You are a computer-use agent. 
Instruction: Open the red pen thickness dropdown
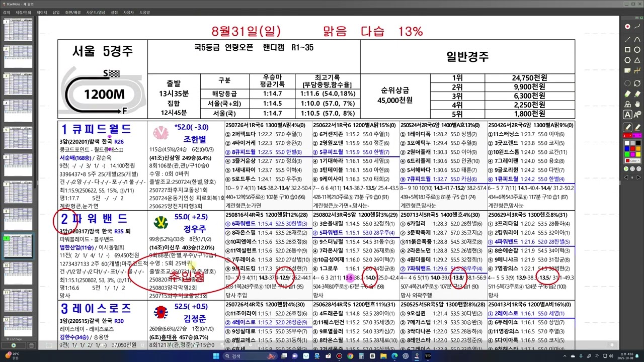point(627,136)
